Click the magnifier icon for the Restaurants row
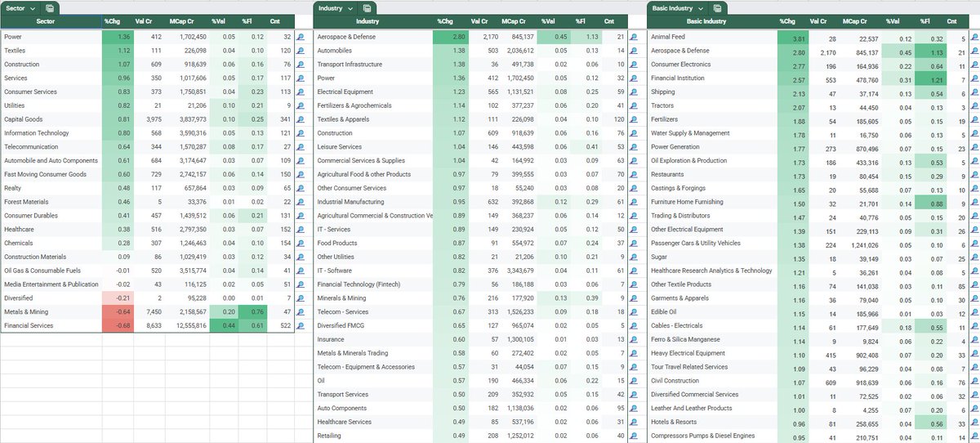This screenshot has height=443, width=980. point(974,174)
